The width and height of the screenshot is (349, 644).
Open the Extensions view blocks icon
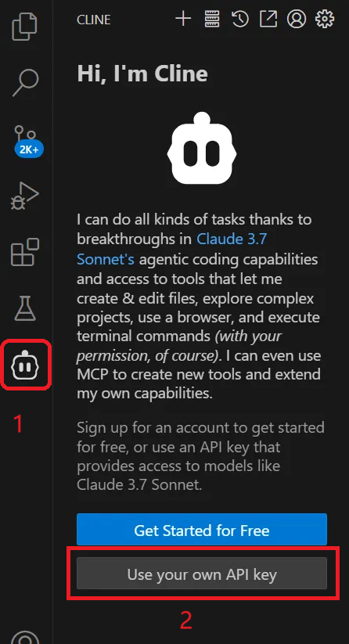[24, 252]
